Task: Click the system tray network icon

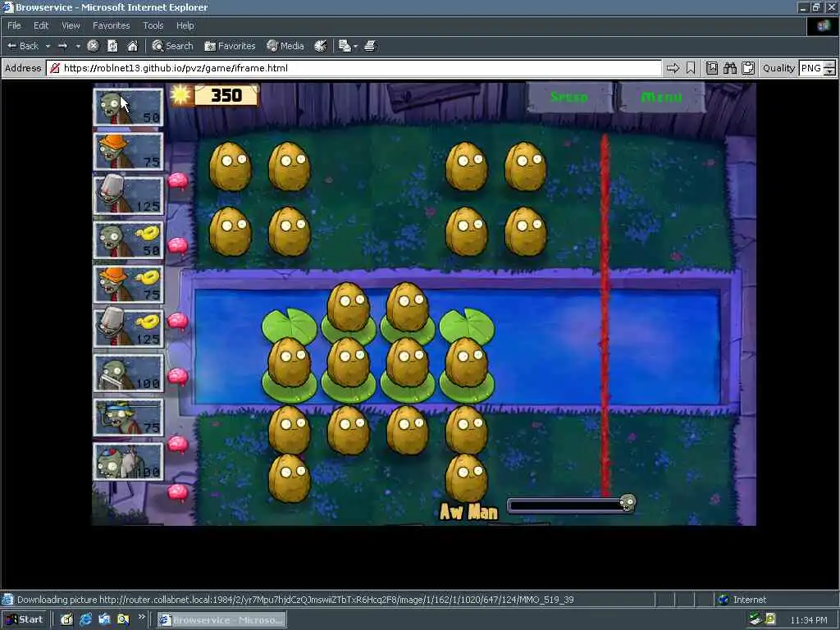Action: (x=755, y=619)
